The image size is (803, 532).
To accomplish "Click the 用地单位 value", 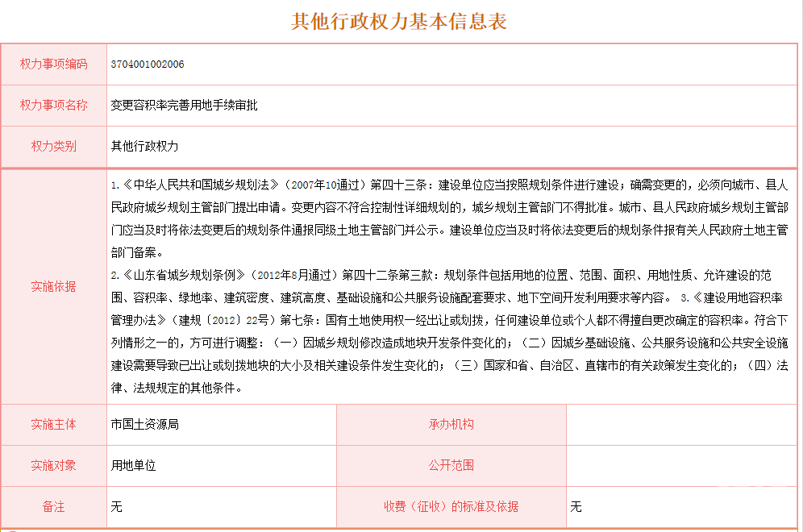I will 133,465.
